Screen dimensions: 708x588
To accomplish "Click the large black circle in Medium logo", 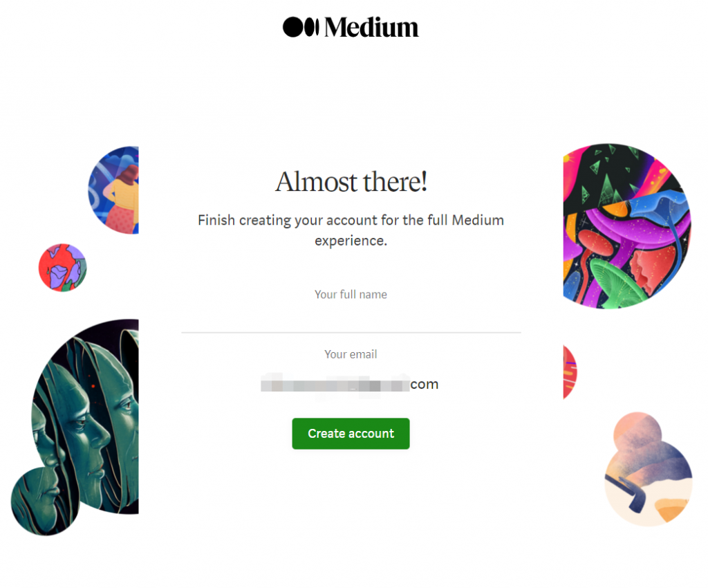I will [x=292, y=27].
